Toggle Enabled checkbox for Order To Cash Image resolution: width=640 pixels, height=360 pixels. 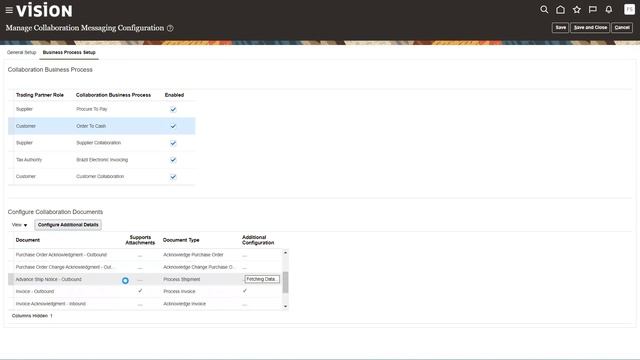[173, 126]
